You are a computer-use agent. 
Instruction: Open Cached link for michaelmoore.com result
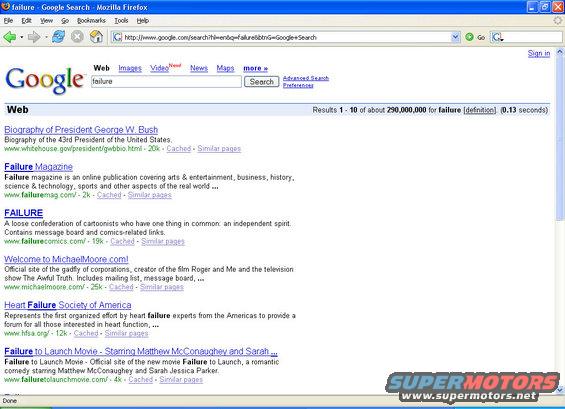pos(121,287)
